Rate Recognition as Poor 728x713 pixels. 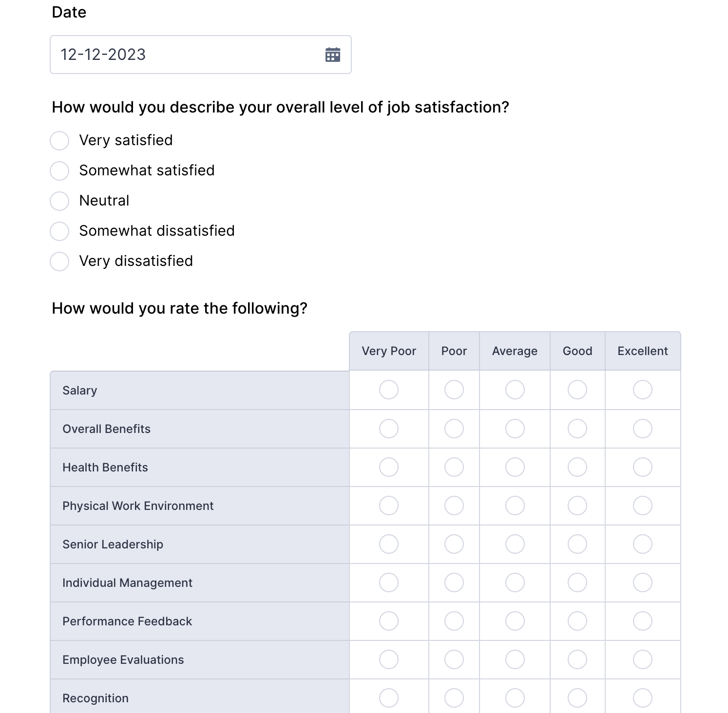(454, 698)
